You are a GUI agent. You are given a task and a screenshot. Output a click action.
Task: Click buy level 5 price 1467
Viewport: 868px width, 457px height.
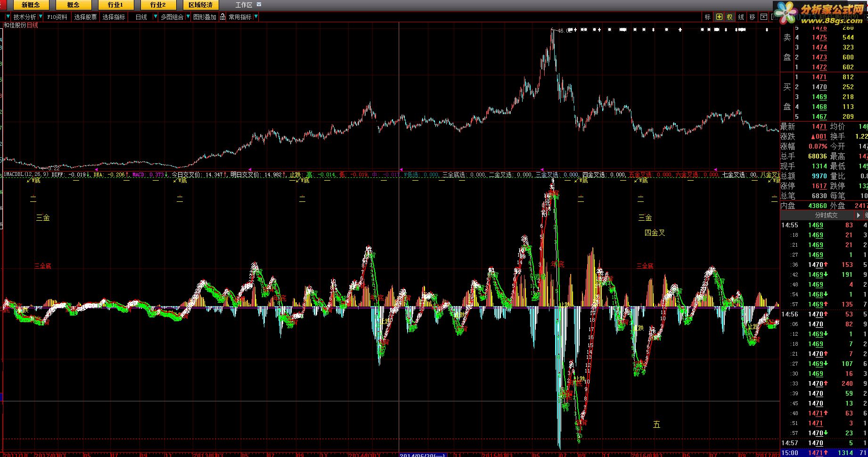click(819, 116)
